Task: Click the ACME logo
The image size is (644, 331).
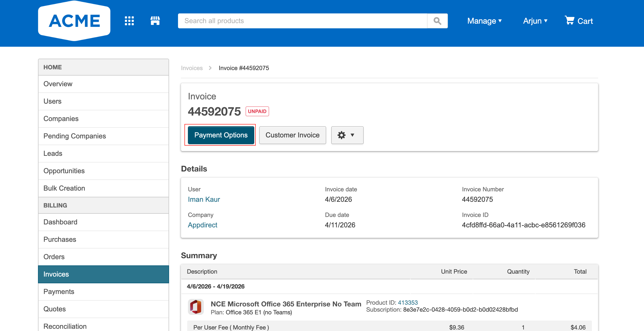Action: coord(74,21)
